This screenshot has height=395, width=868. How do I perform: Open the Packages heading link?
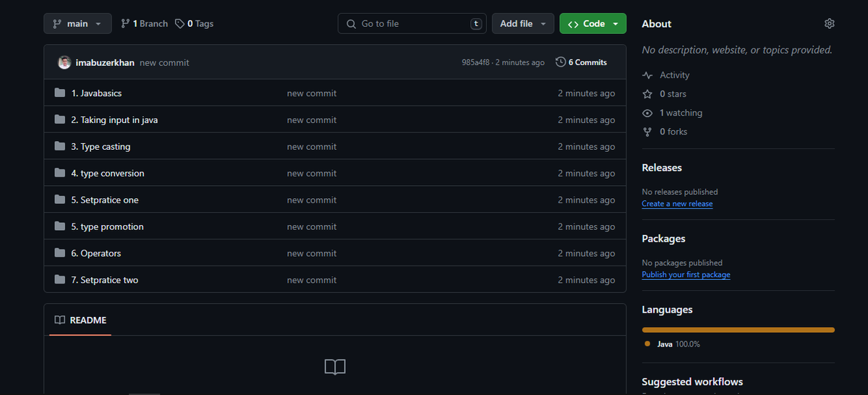(x=663, y=239)
